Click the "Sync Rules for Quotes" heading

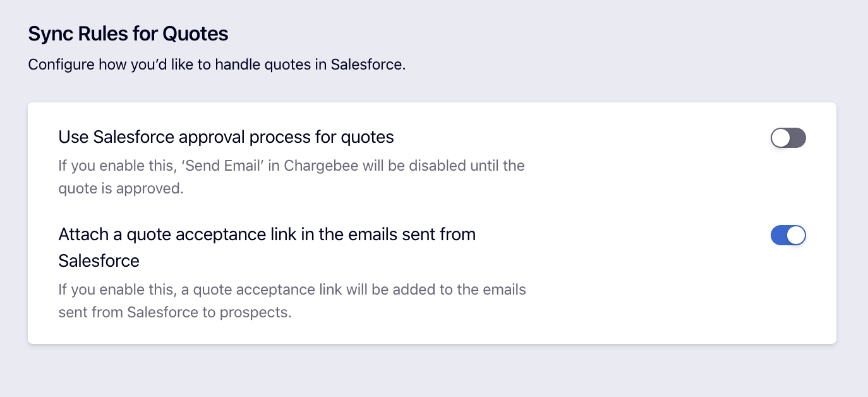pos(128,34)
